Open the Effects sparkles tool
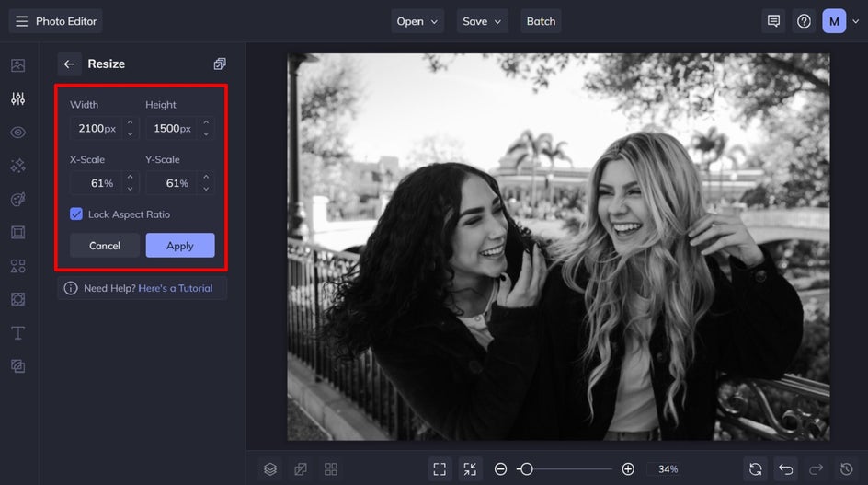Viewport: 868px width, 485px height. pyautogui.click(x=17, y=166)
